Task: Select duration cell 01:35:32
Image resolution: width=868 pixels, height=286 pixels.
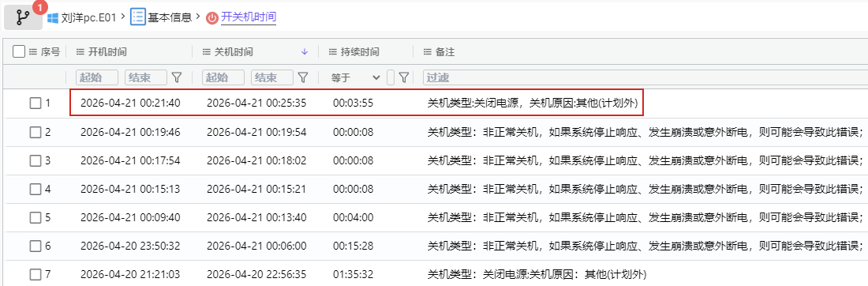Action: tap(353, 274)
